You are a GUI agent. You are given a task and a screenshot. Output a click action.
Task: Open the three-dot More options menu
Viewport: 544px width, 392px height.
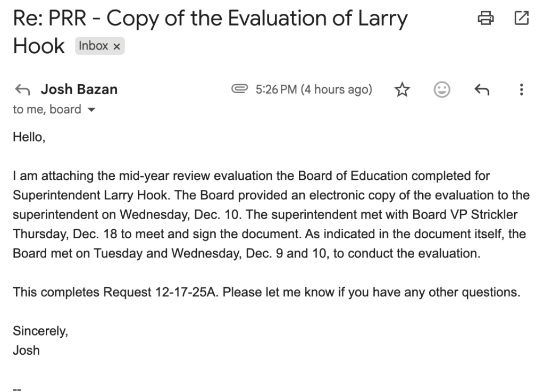point(522,90)
